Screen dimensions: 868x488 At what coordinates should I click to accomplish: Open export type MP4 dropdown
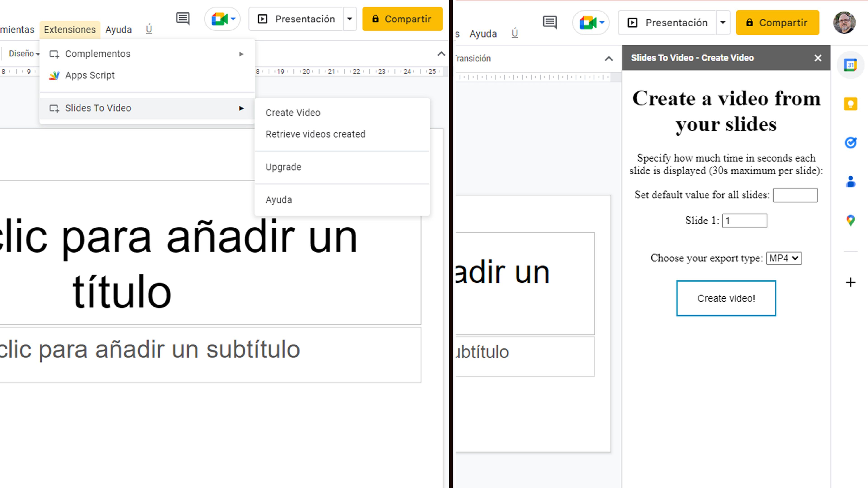tap(784, 258)
